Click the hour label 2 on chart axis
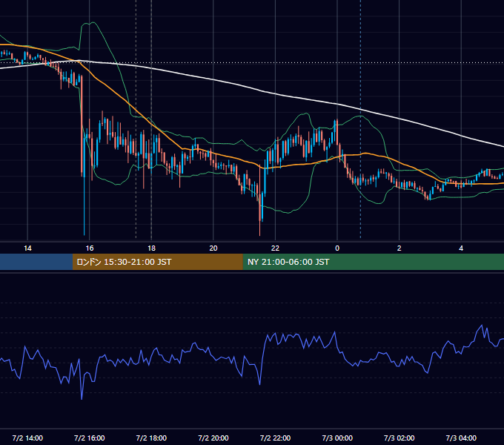 (x=399, y=248)
